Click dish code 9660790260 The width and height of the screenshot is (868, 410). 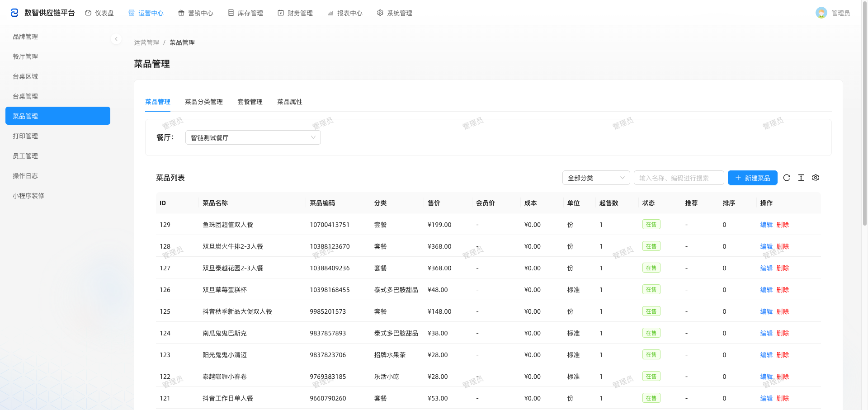pyautogui.click(x=328, y=398)
